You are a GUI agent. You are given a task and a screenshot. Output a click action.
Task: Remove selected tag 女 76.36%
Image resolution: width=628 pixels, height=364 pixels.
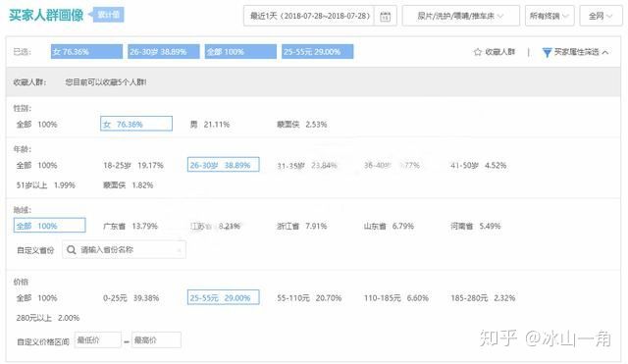click(x=86, y=52)
